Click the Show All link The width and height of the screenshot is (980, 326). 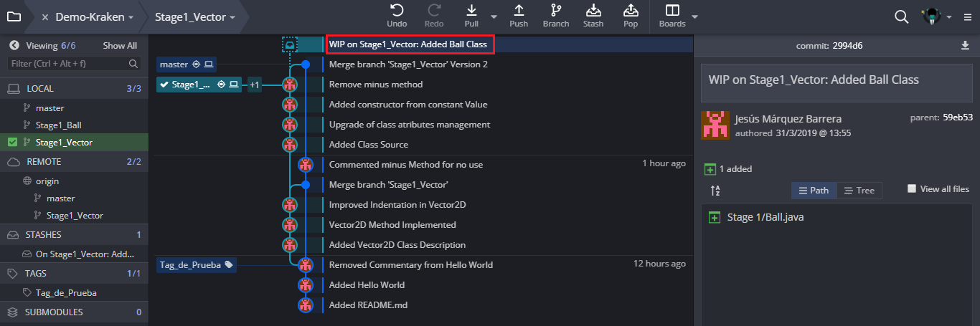[x=120, y=45]
